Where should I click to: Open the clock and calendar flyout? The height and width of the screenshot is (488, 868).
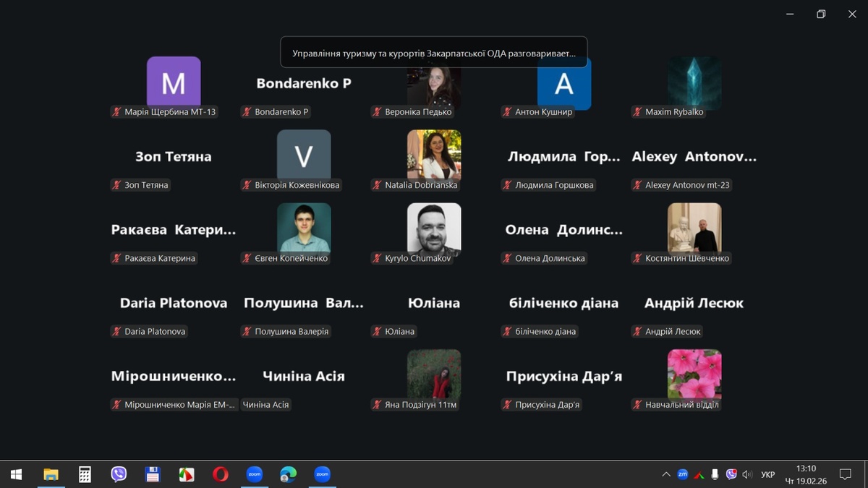[x=806, y=474]
